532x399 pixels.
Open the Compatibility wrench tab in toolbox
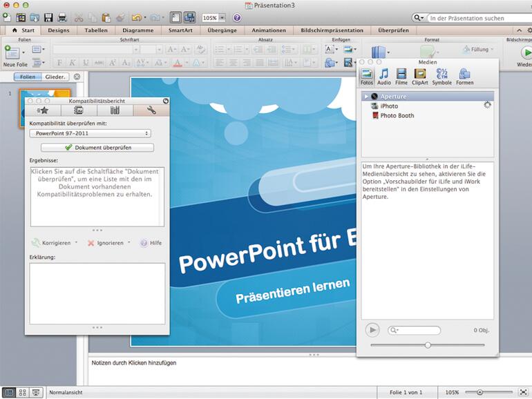pyautogui.click(x=151, y=110)
